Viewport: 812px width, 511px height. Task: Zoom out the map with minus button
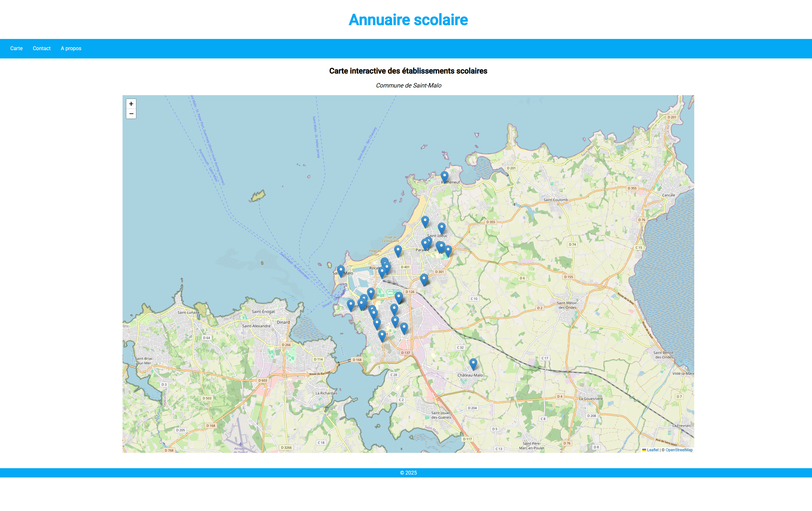(x=131, y=114)
